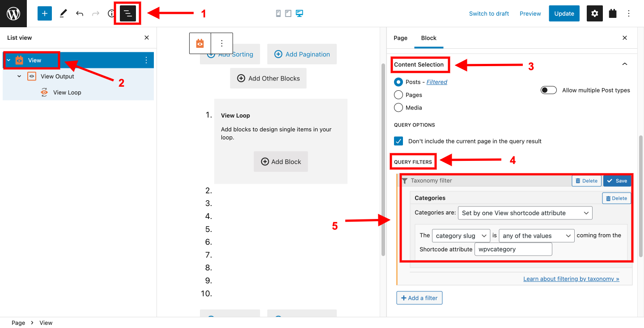644x328 pixels.
Task: Click the WordPress logo icon
Action: pyautogui.click(x=13, y=13)
